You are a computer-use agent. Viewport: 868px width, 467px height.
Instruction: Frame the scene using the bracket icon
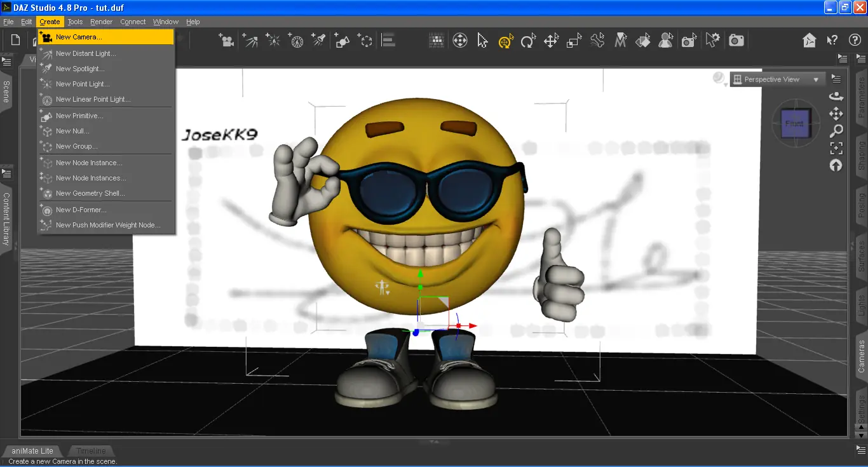836,148
